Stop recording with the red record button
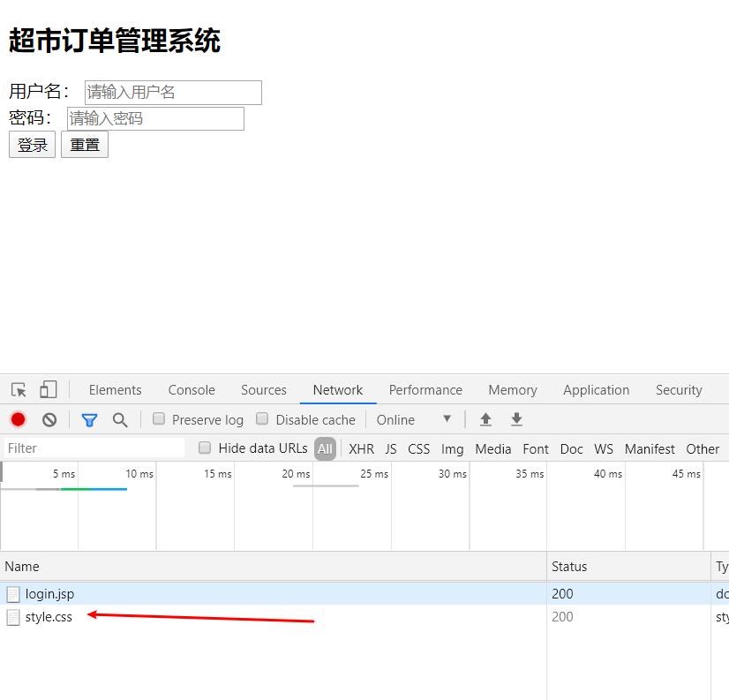Viewport: 729px width, 700px height. point(19,419)
